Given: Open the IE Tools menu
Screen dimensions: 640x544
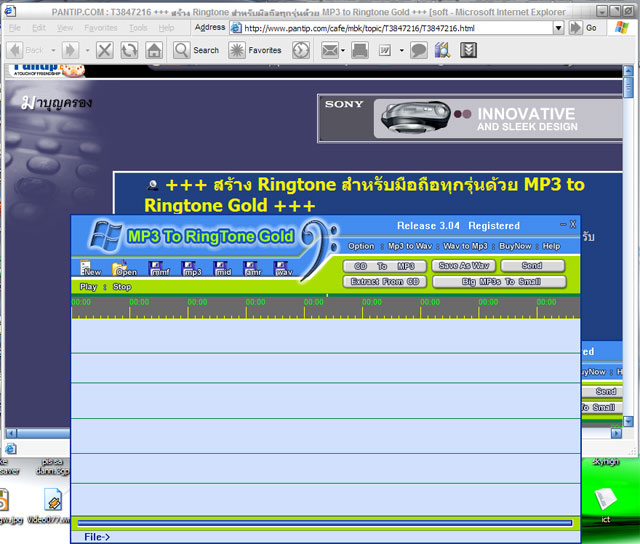Looking at the screenshot, I should (x=138, y=28).
